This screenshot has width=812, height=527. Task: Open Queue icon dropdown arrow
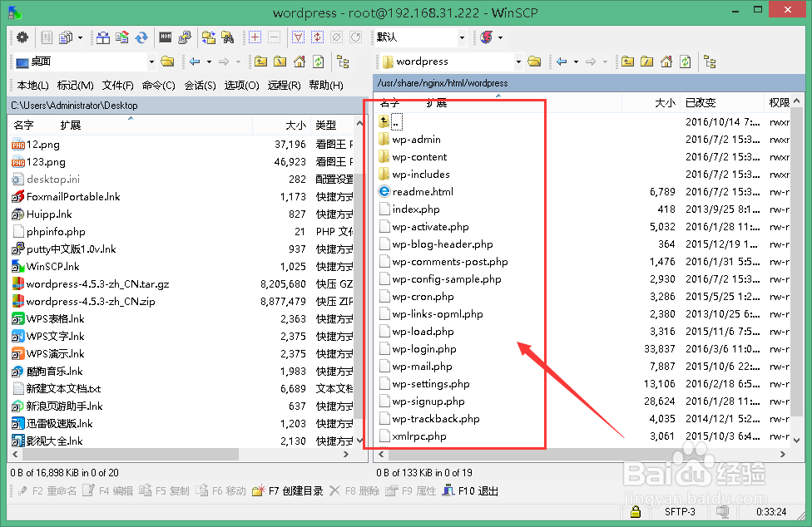[80, 37]
